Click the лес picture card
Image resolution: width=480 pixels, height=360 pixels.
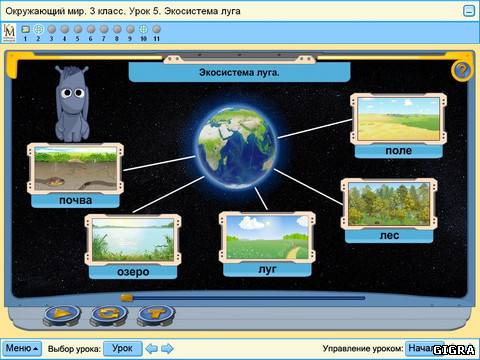(389, 210)
